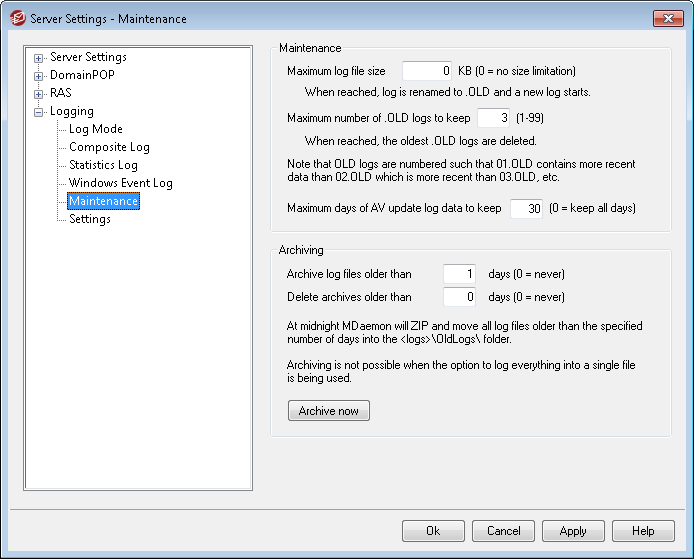Image resolution: width=694 pixels, height=559 pixels.
Task: Click the Delete archives older than field
Action: coord(459,297)
